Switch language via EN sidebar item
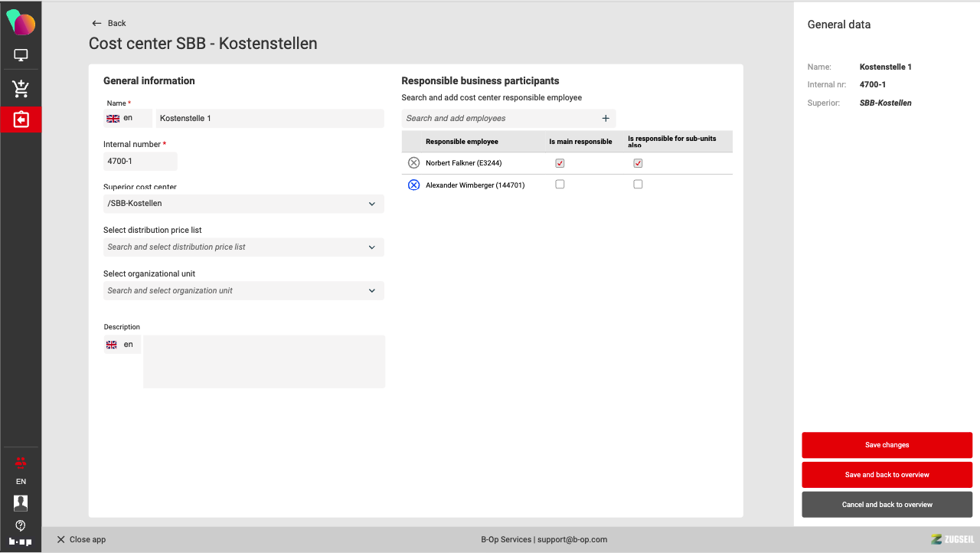Viewport: 980px width, 553px height. pos(21,482)
